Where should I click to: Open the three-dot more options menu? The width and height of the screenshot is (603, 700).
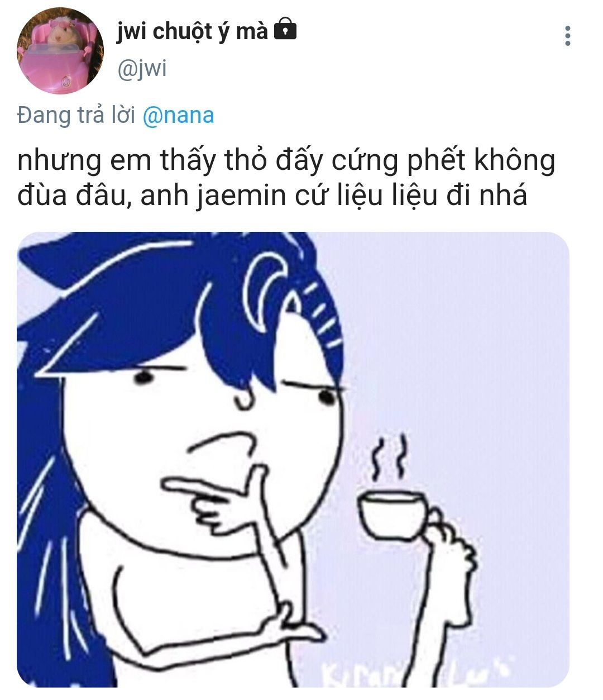point(568,36)
